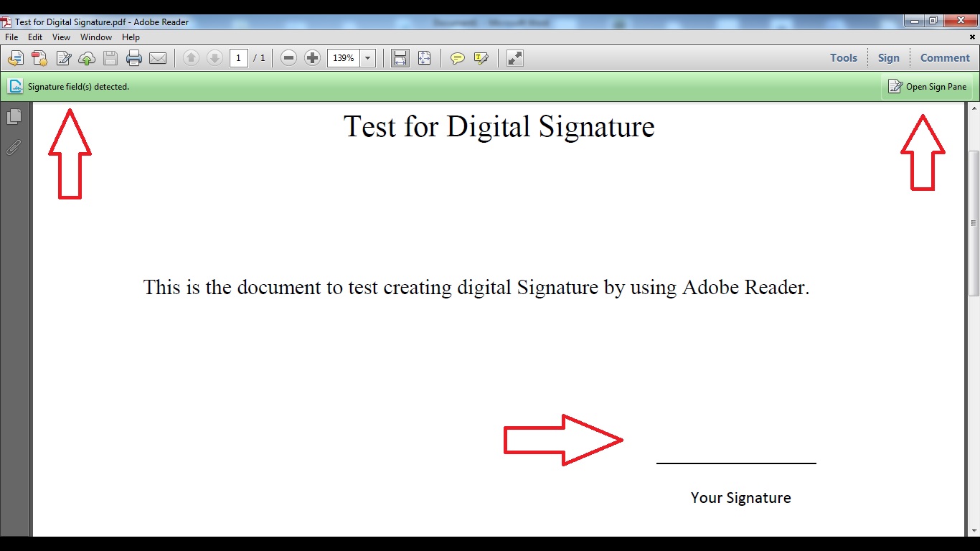
Task: Zoom in on the document
Action: pos(313,58)
